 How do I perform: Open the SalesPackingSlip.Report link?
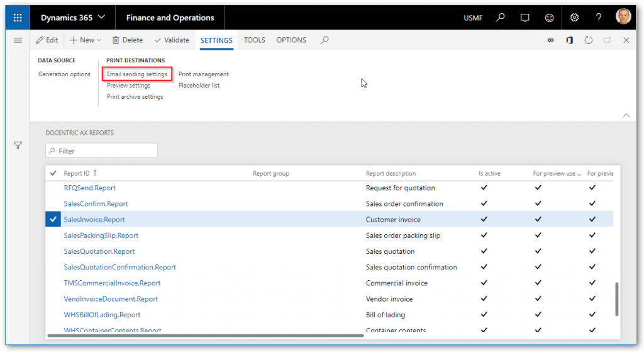pos(101,236)
